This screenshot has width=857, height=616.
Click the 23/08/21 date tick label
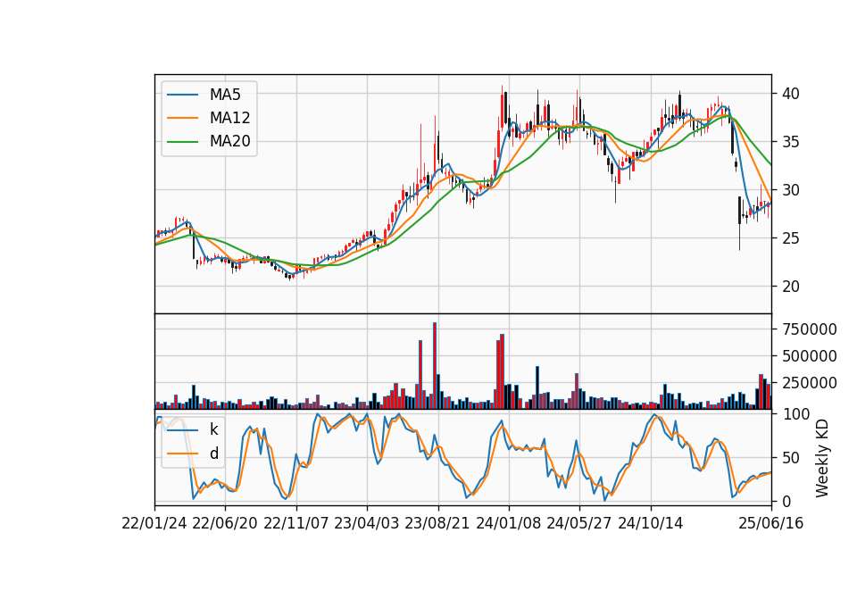coord(437,523)
